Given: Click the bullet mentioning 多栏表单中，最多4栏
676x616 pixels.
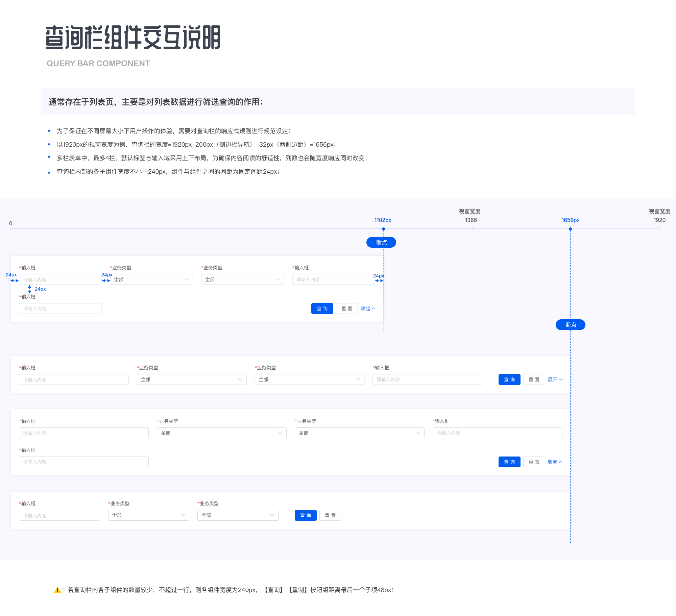Looking at the screenshot, I should (x=212, y=158).
